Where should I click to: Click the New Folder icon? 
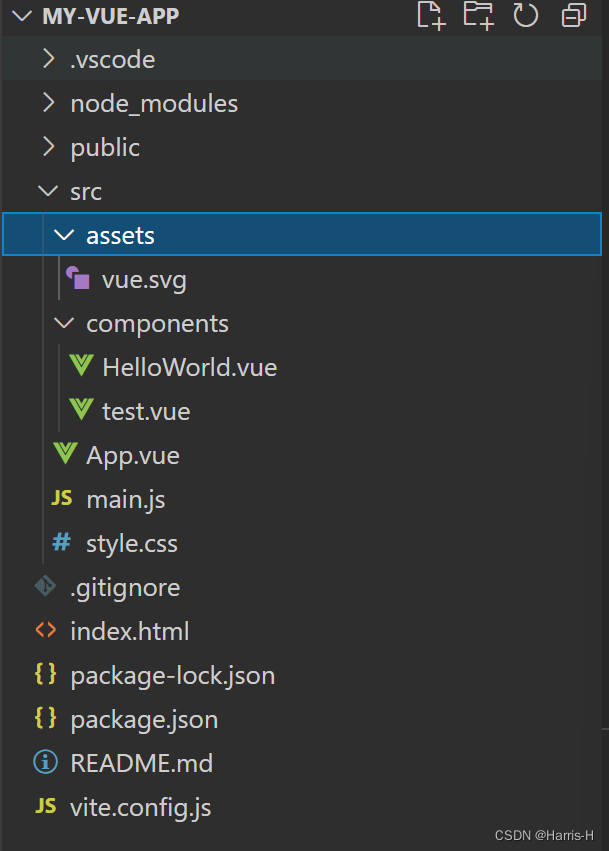pyautogui.click(x=479, y=15)
